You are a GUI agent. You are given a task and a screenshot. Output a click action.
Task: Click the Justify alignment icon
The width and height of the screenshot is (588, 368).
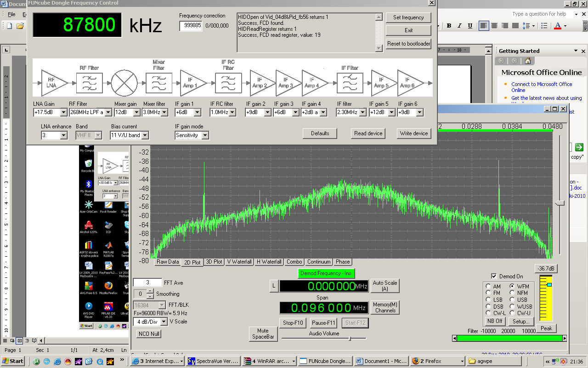pyautogui.click(x=515, y=26)
